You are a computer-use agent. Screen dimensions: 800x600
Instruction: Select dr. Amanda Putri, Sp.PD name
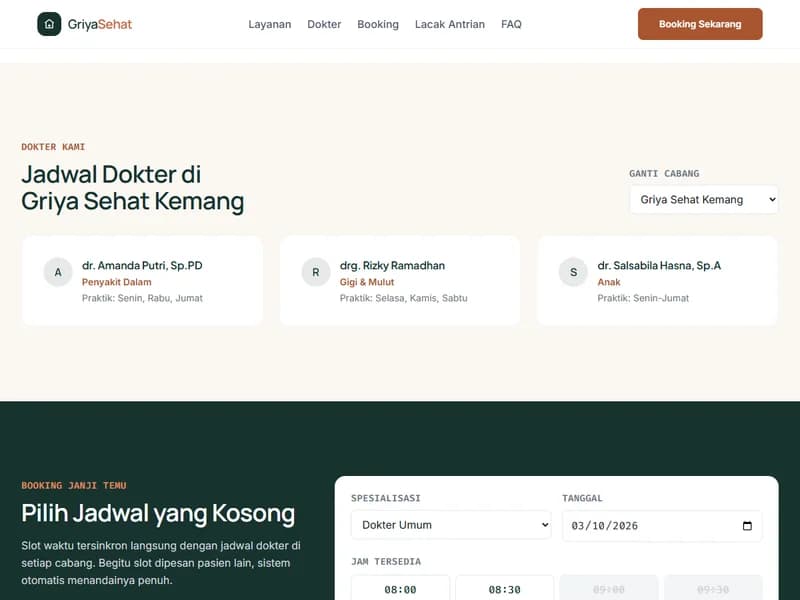pyautogui.click(x=142, y=265)
